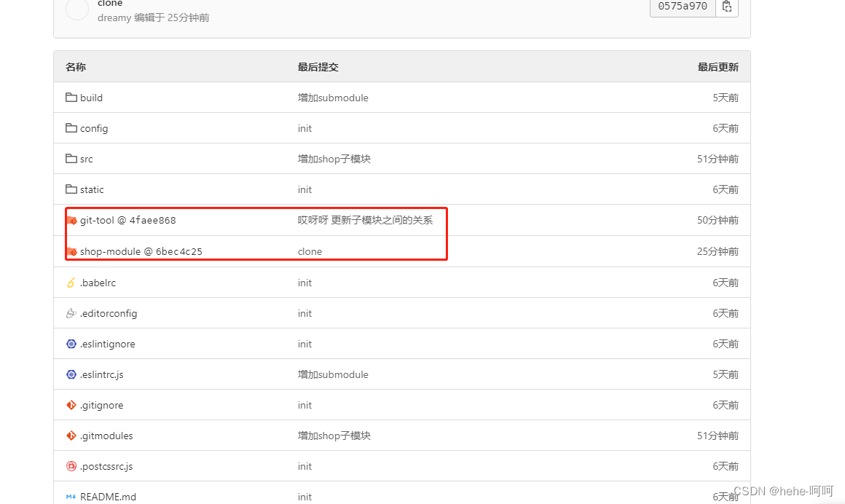
Task: Click the submodule icon beside git-tool
Action: 71,221
